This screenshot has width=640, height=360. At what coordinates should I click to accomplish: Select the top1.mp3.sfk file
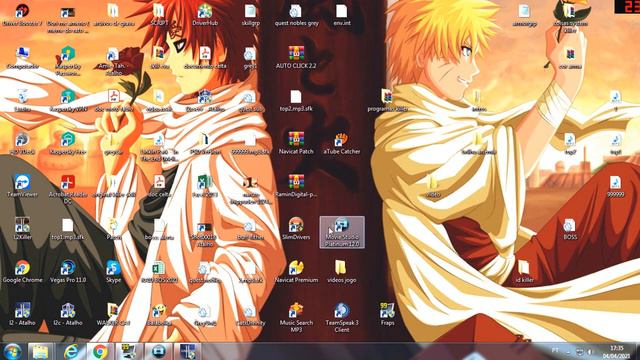pyautogui.click(x=68, y=229)
